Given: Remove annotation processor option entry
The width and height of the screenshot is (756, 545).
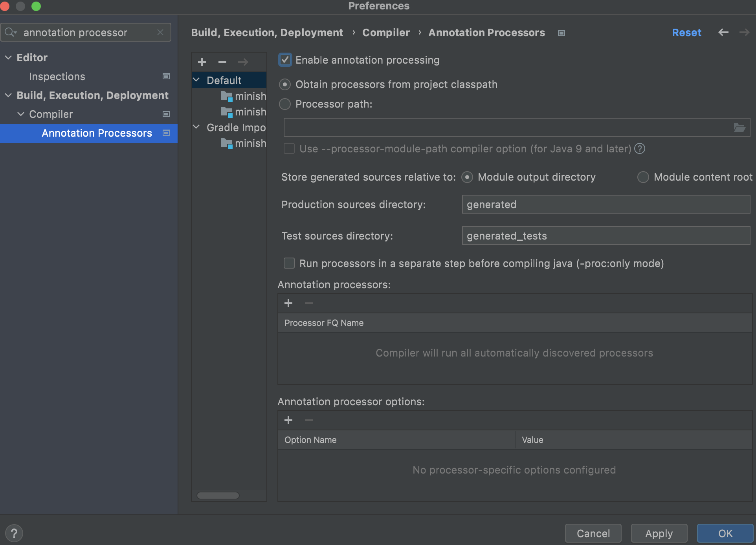Looking at the screenshot, I should coord(309,420).
